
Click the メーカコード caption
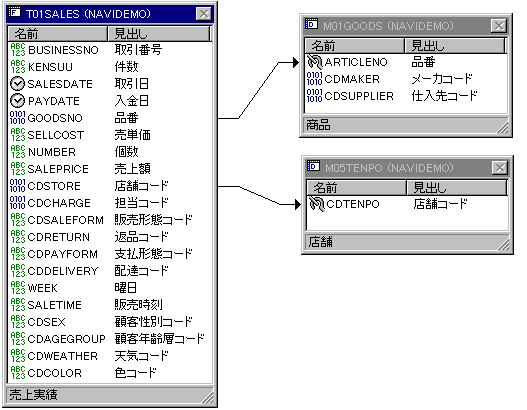tap(442, 79)
